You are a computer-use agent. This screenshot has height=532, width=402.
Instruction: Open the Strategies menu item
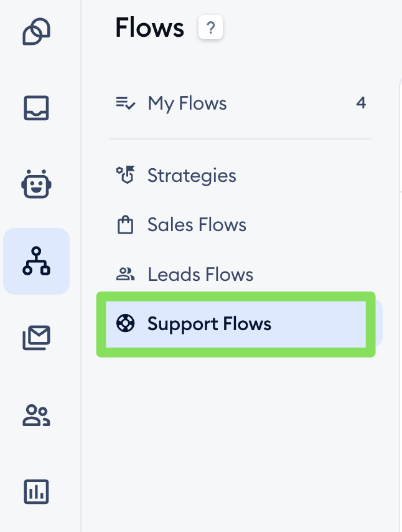pyautogui.click(x=192, y=176)
